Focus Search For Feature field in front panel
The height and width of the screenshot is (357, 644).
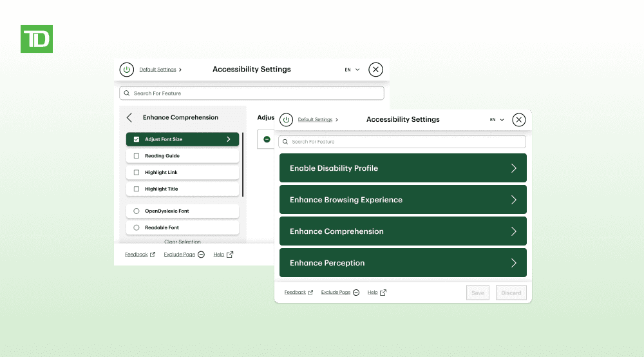(402, 142)
